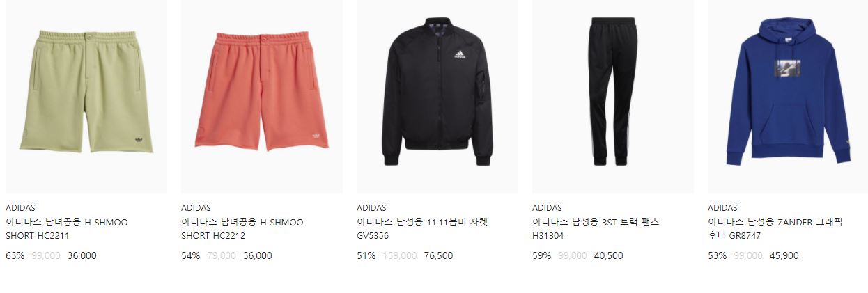Click the 45,900 hoodie price
Image resolution: width=868 pixels, height=293 pixels.
[784, 255]
